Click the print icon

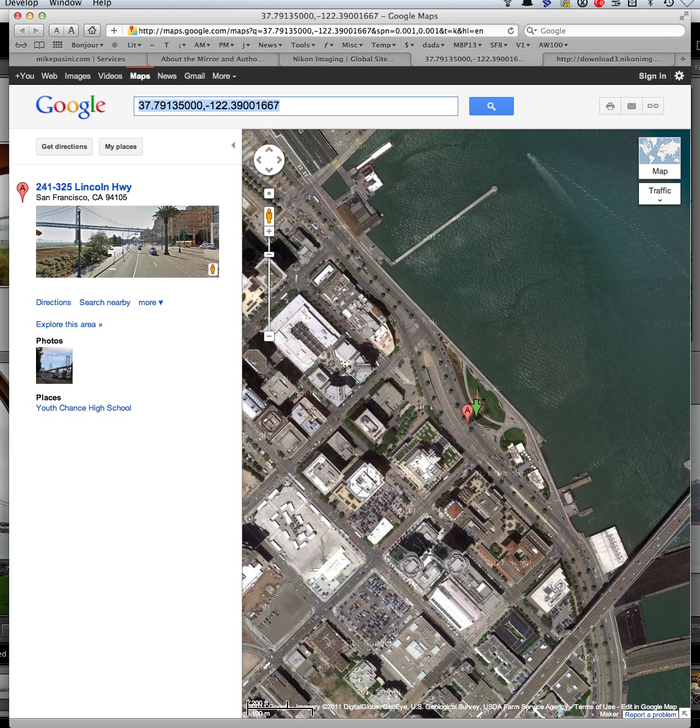(x=610, y=106)
